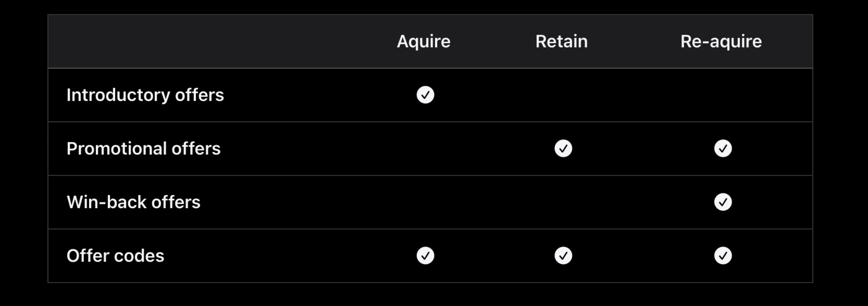Click empty Re-aquire cell for Introductory offers
This screenshot has height=306, width=868.
[x=723, y=95]
